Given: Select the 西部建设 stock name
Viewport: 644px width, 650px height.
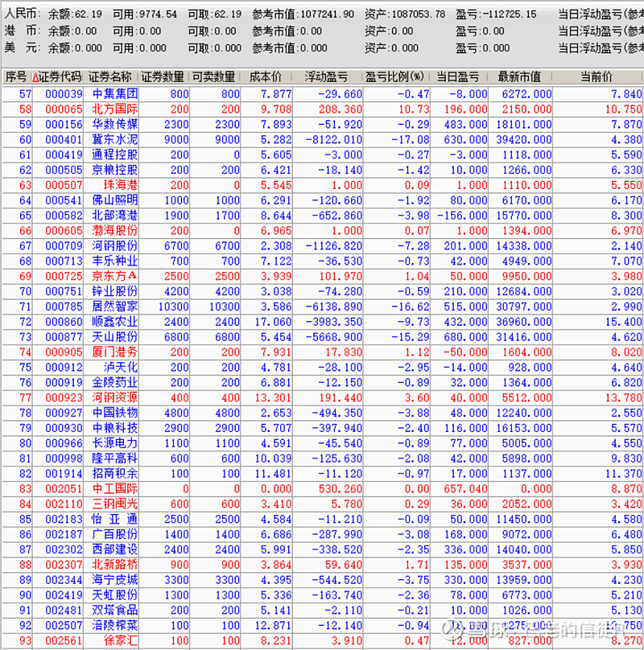Looking at the screenshot, I should pos(115,549).
